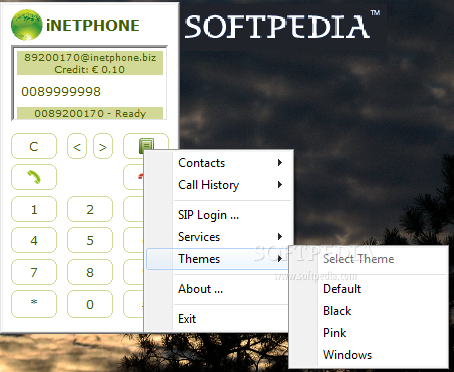Expand the Contacts submenu arrow
The width and height of the screenshot is (454, 372).
[280, 163]
